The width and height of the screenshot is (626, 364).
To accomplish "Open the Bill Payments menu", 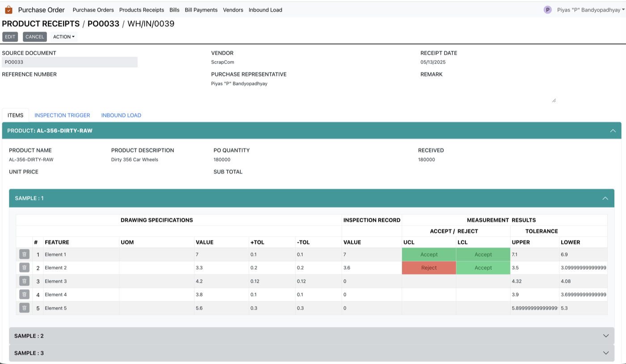I will point(201,10).
